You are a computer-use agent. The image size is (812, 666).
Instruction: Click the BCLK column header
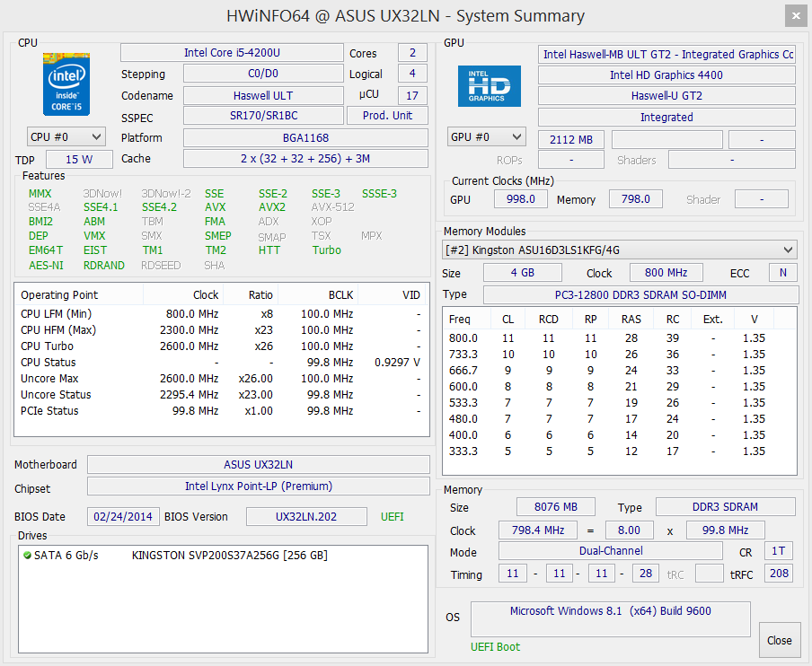(318, 295)
